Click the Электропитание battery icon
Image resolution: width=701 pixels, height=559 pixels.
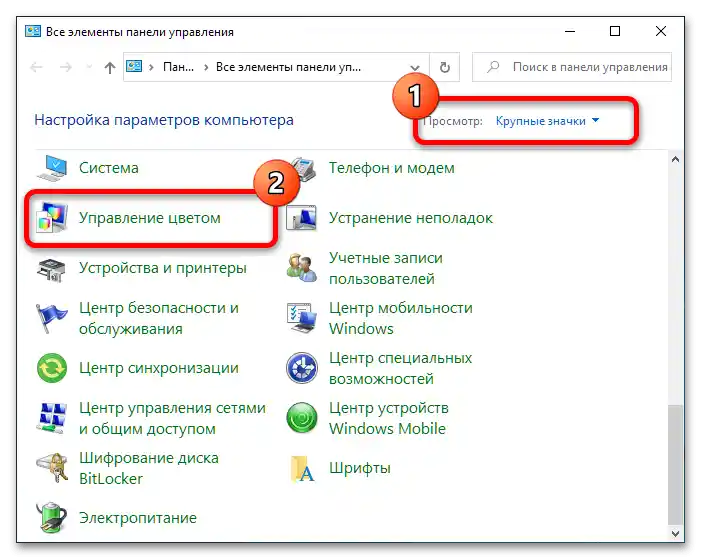(52, 517)
